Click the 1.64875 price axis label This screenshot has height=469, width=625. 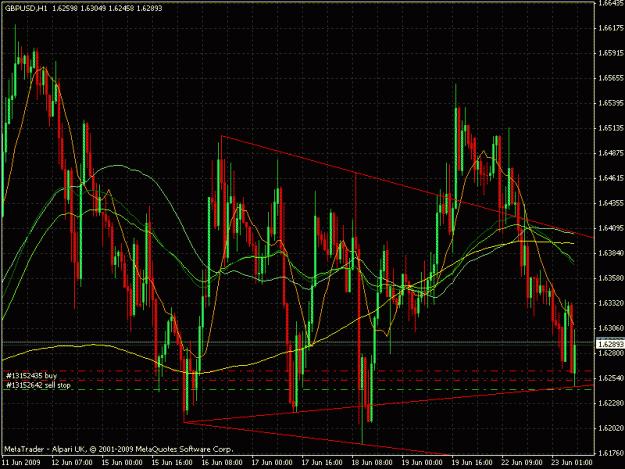(x=611, y=153)
